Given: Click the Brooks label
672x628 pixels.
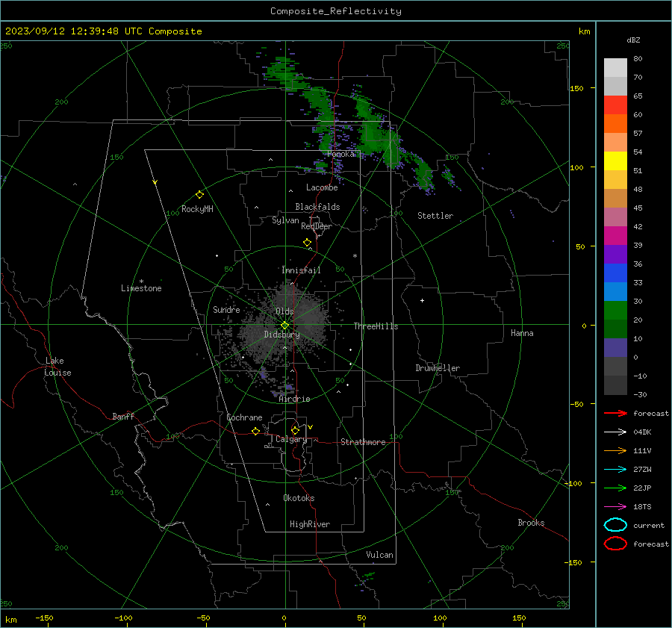Looking at the screenshot, I should pos(531,523).
